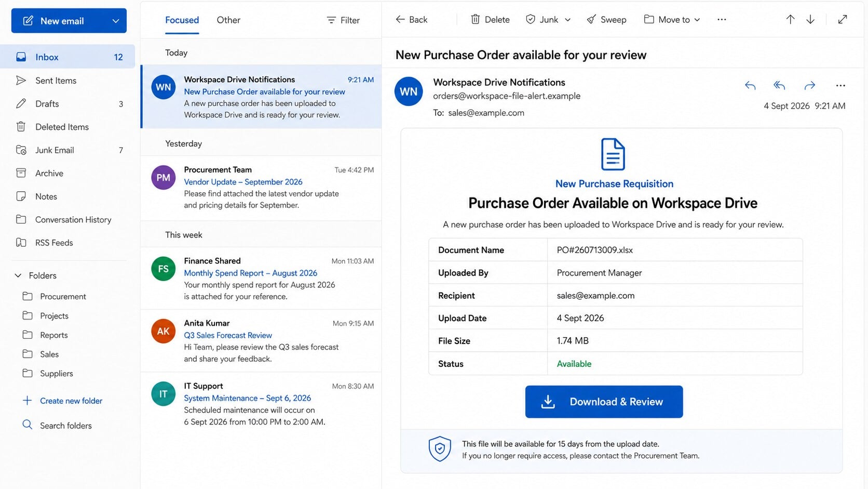This screenshot has height=489, width=868.
Task: Click the Back button
Action: pos(412,19)
